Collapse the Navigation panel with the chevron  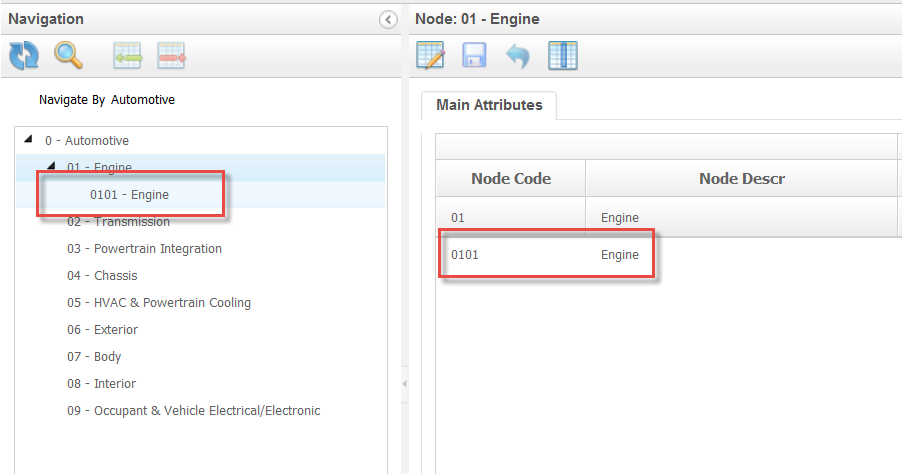point(389,20)
